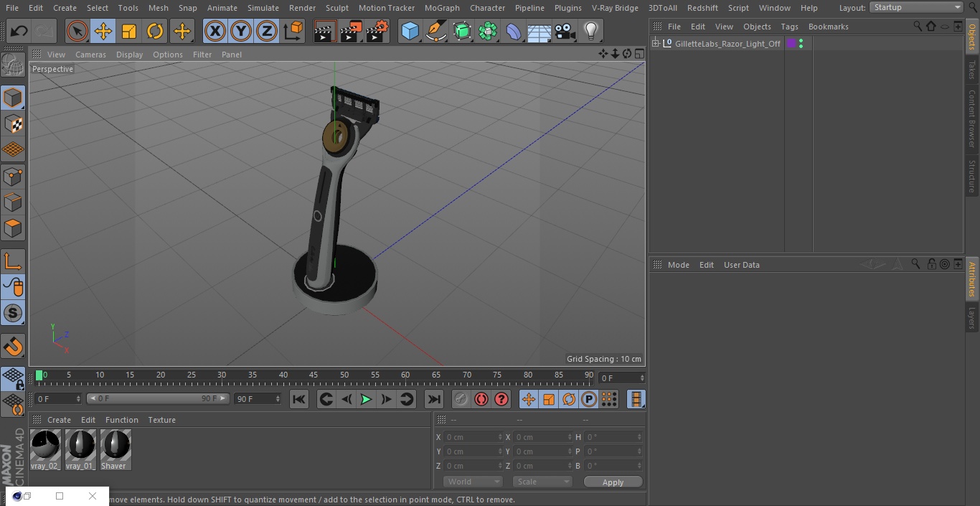The image size is (980, 506).
Task: Add a camera object icon
Action: click(x=565, y=31)
